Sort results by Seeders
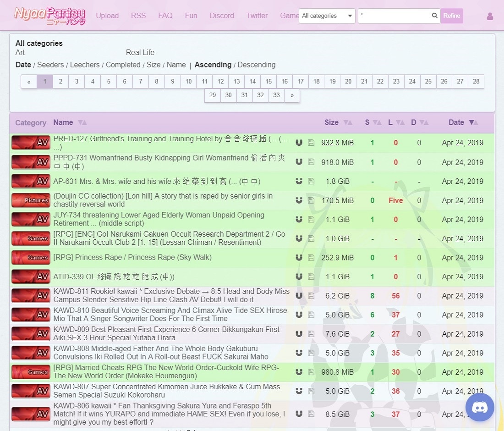This screenshot has height=431, width=504. (50, 65)
